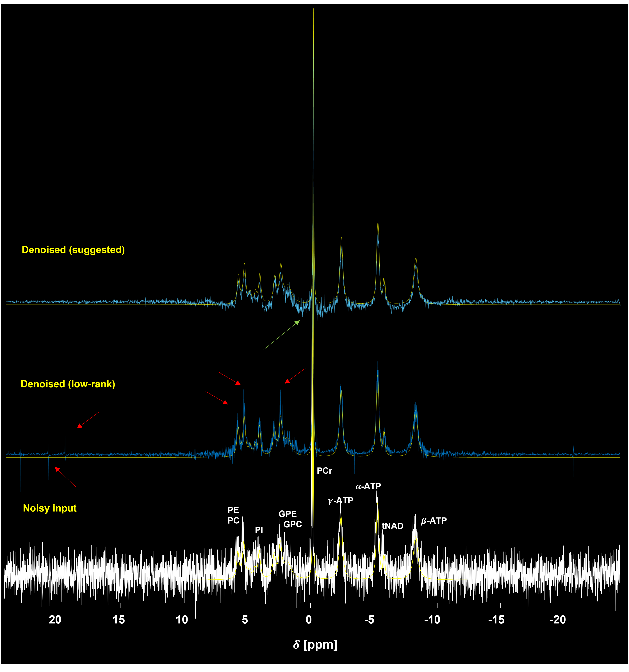Click the green arrow near baseline
The height and width of the screenshot is (672, 629).
(281, 335)
